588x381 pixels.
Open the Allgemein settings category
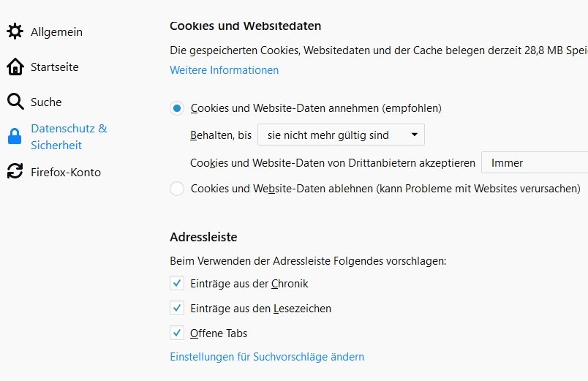pyautogui.click(x=56, y=32)
